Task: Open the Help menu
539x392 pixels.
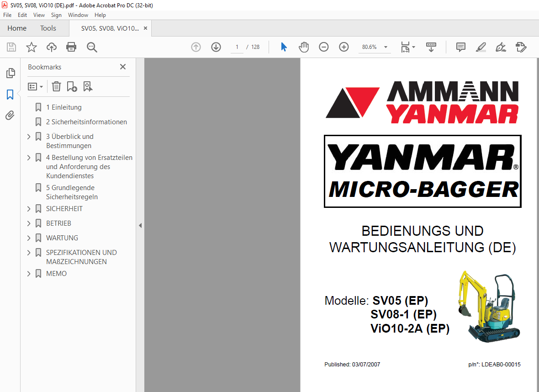Action: (100, 15)
